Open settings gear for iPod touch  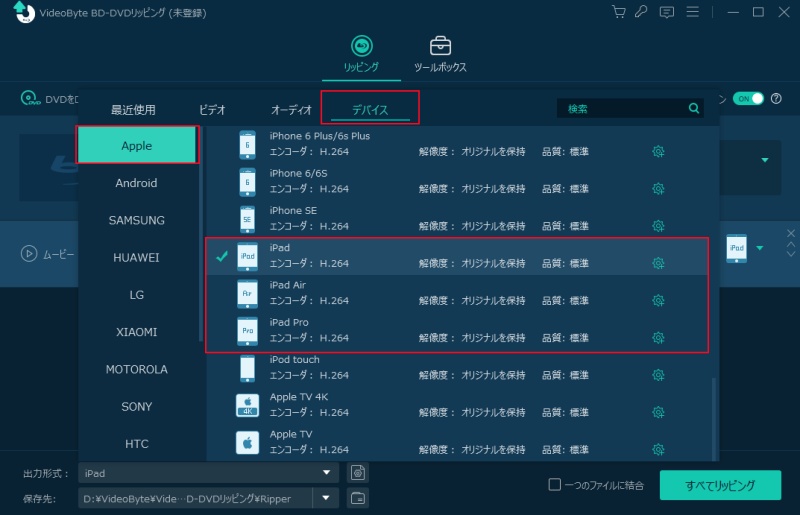pos(658,375)
